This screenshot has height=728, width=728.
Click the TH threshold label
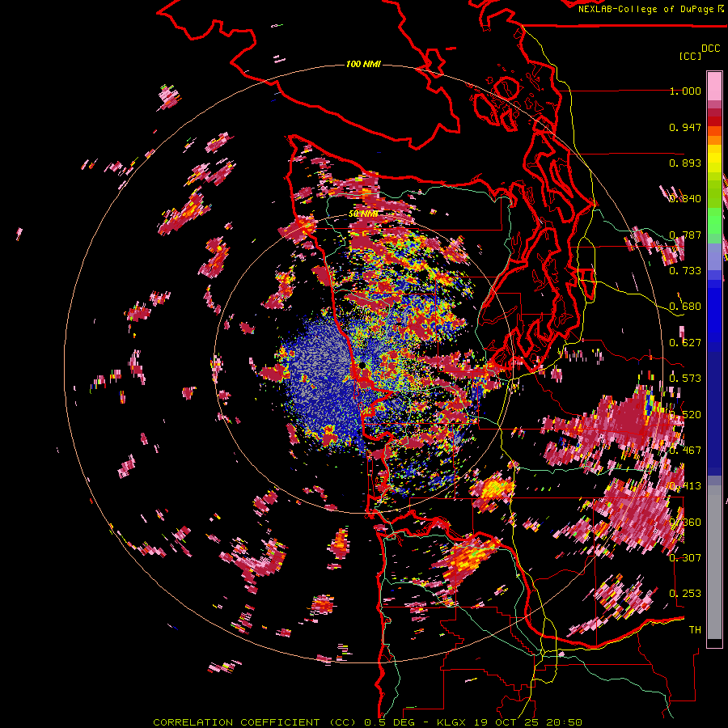(x=695, y=630)
